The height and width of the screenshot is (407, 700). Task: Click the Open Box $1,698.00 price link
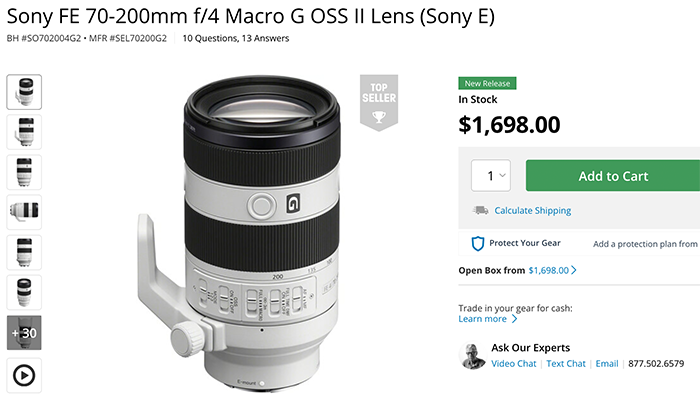549,270
